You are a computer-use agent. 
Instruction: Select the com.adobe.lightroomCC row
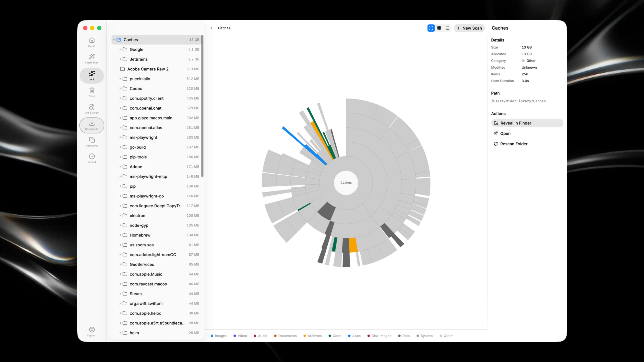[157, 255]
